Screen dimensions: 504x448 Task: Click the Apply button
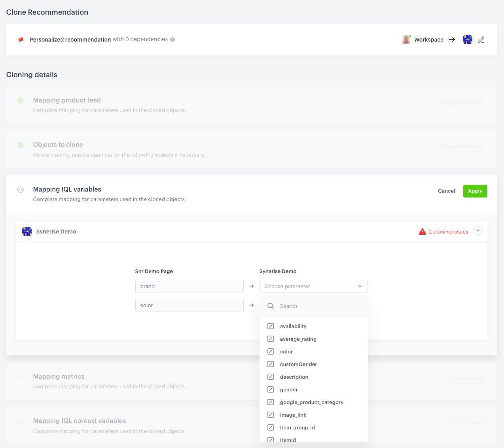(475, 191)
